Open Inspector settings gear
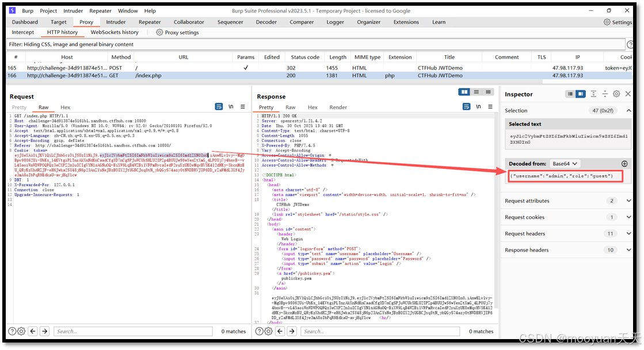Viewport: 644px width, 350px height. 616,94
